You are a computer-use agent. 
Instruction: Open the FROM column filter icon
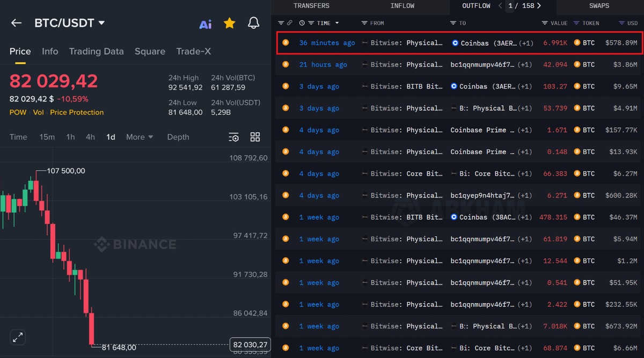(364, 23)
